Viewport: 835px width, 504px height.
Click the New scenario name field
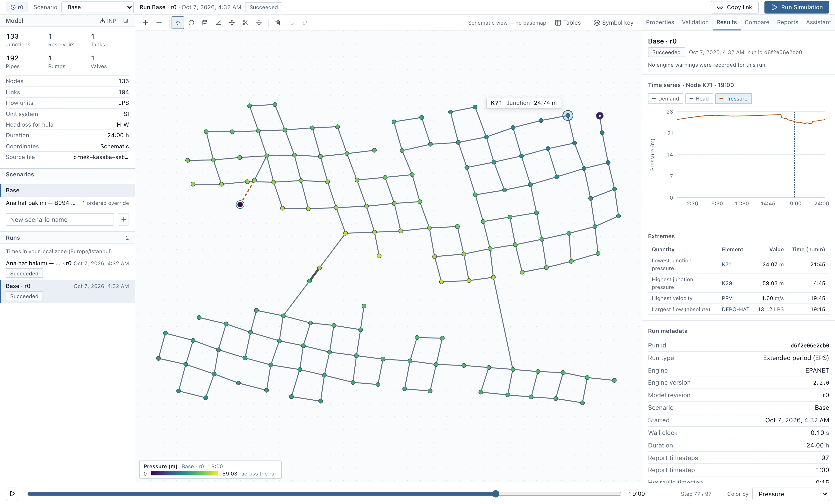60,219
